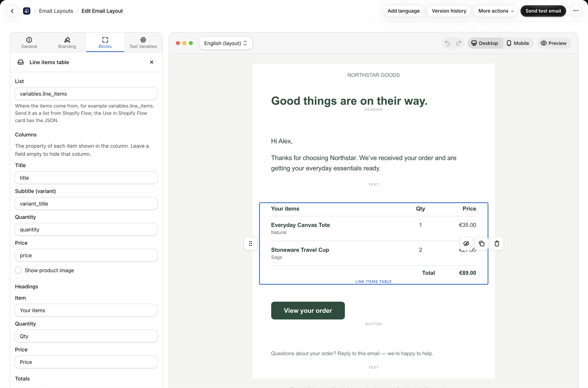This screenshot has width=588, height=388.
Task: Open the email Preview
Action: coord(554,43)
